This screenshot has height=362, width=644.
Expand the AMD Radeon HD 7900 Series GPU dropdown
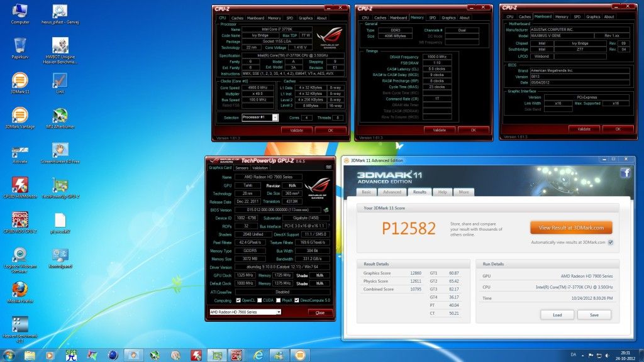pos(279,312)
